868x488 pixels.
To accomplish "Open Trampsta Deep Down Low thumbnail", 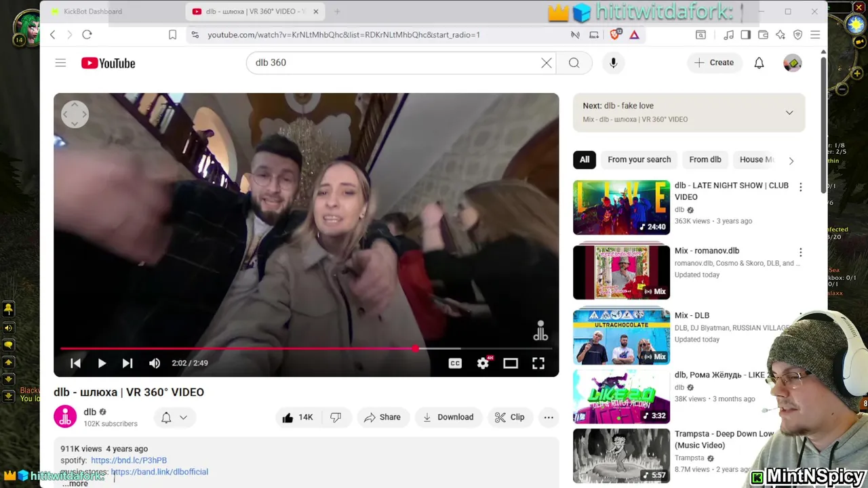I will [621, 456].
